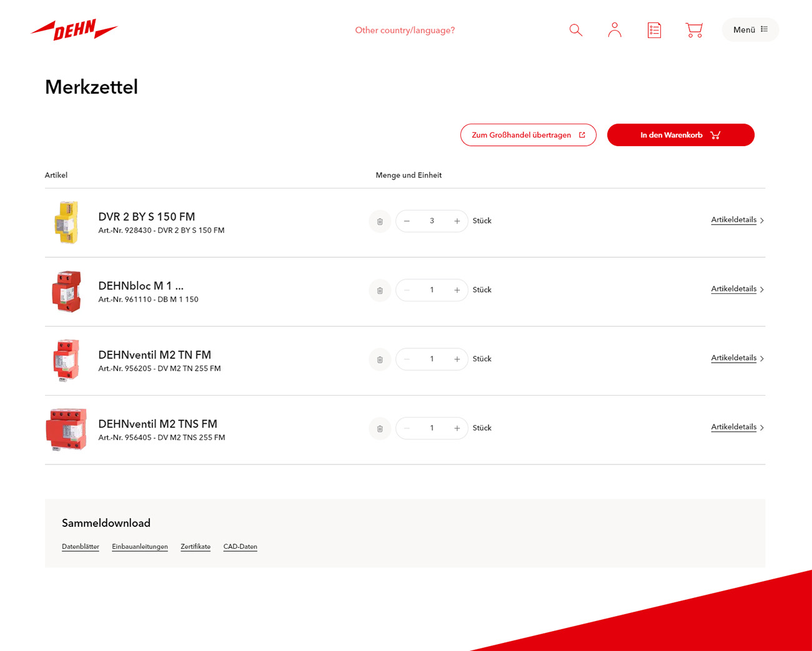Remove DEHNventil M2 TNS FM via trash icon

[380, 428]
